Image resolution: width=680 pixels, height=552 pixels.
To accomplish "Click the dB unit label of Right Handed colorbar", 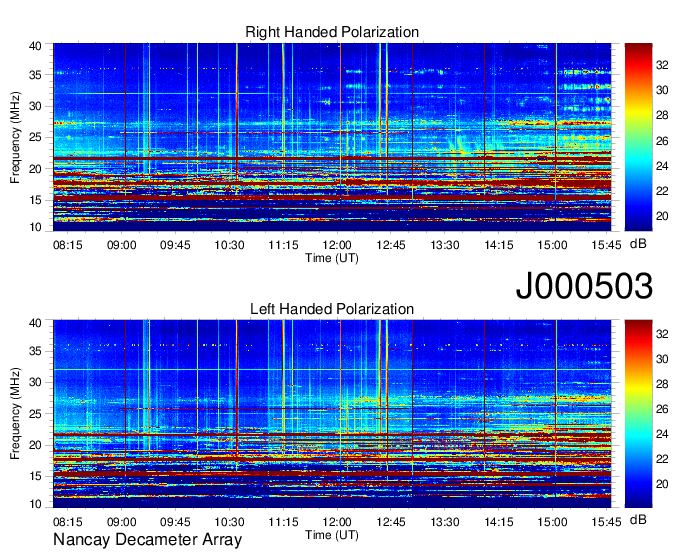I will [638, 244].
